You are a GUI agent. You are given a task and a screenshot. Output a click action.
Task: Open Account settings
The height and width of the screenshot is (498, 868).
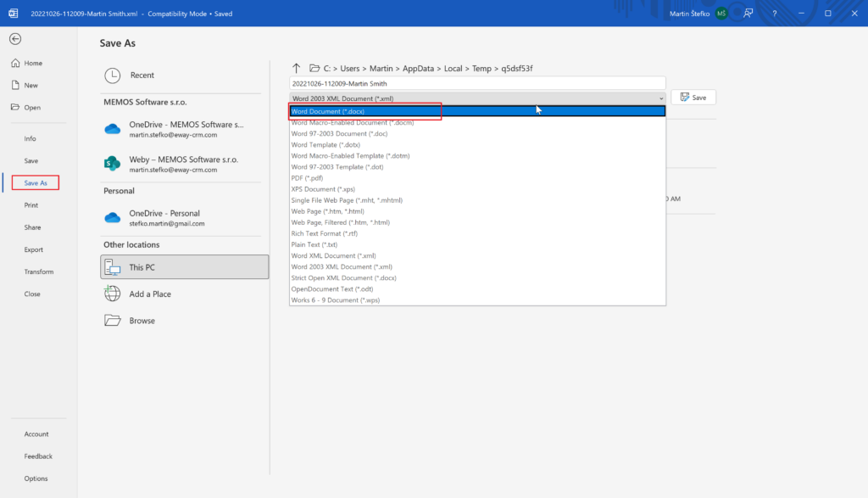(x=36, y=434)
